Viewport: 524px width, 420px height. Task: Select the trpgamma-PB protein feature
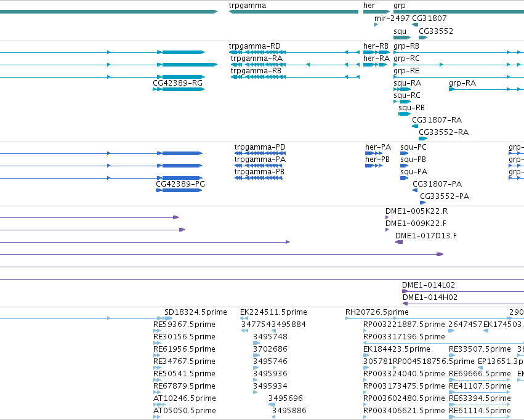point(259,178)
